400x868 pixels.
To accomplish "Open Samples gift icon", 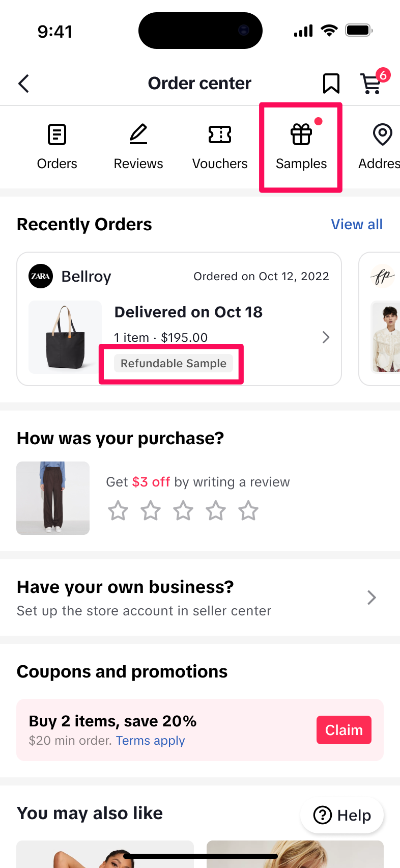I will 301,135.
